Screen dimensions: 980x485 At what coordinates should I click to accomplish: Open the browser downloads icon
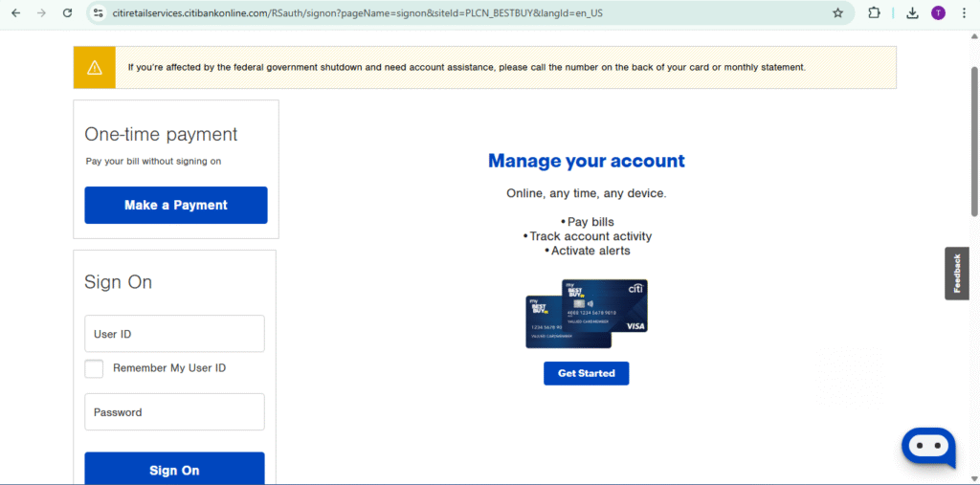pos(912,13)
